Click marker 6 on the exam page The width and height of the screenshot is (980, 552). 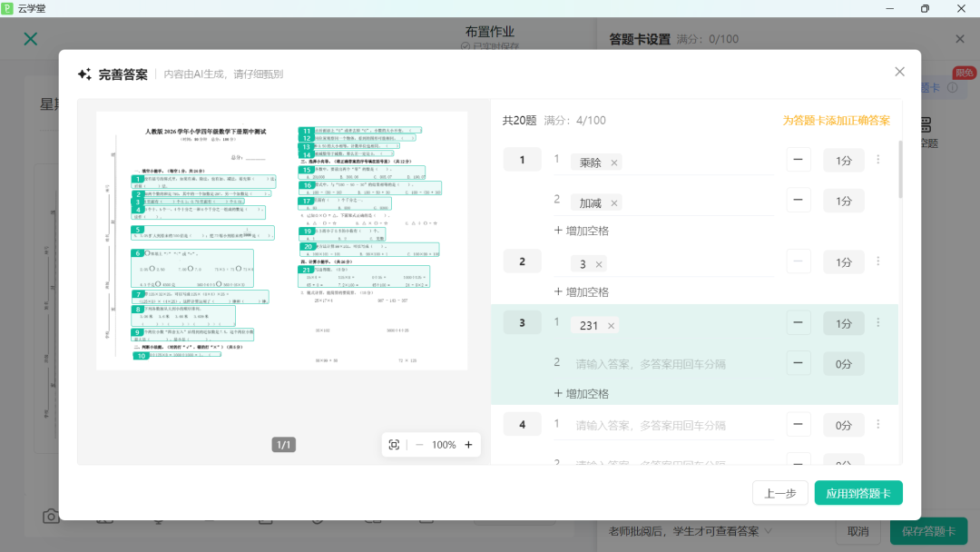(138, 253)
